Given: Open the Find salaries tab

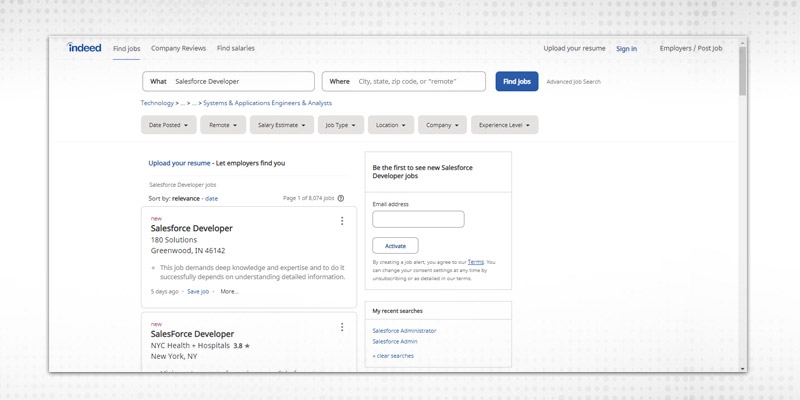Looking at the screenshot, I should pos(235,48).
